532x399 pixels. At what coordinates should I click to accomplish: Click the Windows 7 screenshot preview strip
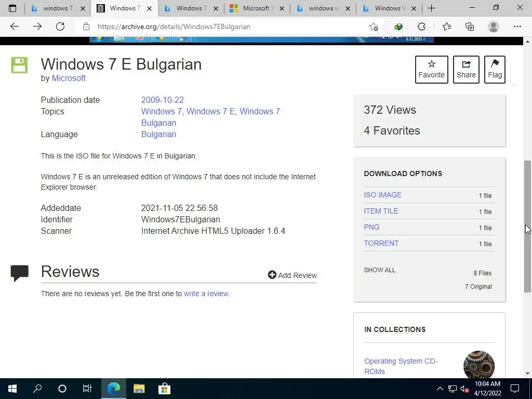click(261, 39)
